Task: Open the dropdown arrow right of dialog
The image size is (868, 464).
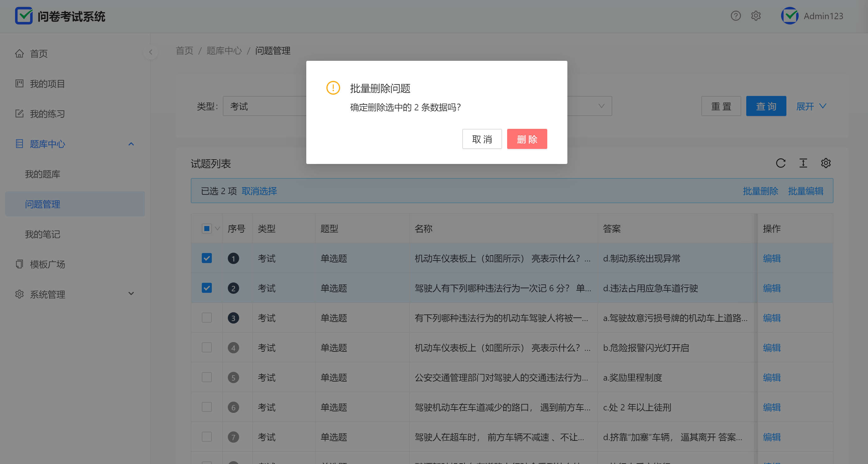Action: [601, 106]
